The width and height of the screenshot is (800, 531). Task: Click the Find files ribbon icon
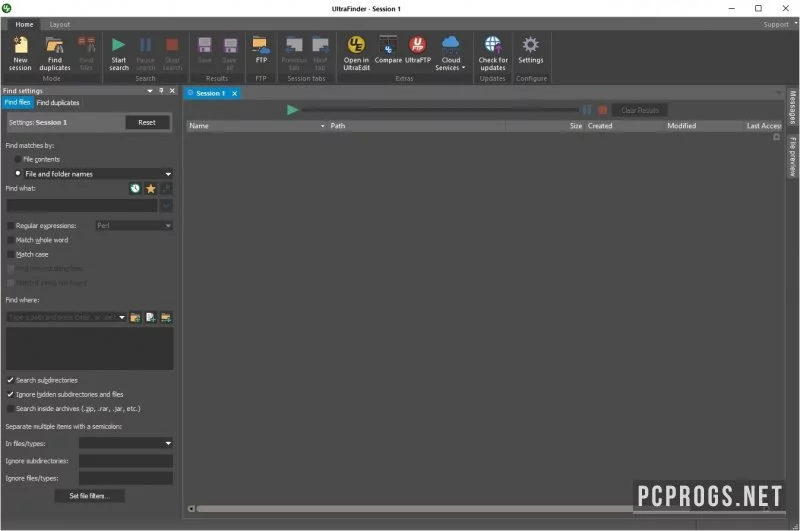[x=86, y=53]
